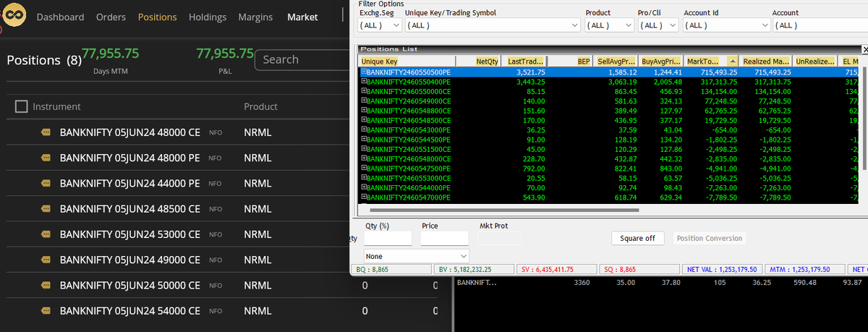Screen dimensions: 868x332
Task: Expand BANKNIFTY2460544000PE row
Action: coord(363,187)
